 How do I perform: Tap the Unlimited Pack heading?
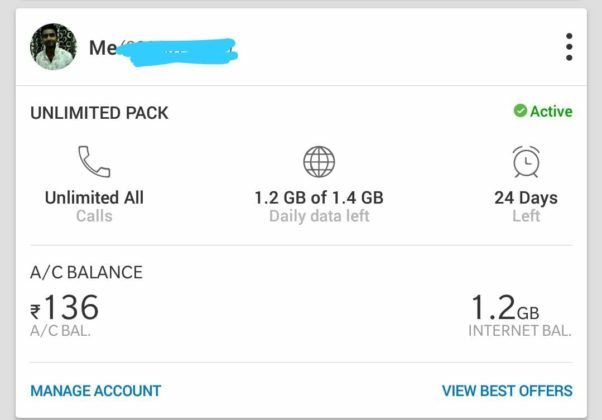coord(100,113)
